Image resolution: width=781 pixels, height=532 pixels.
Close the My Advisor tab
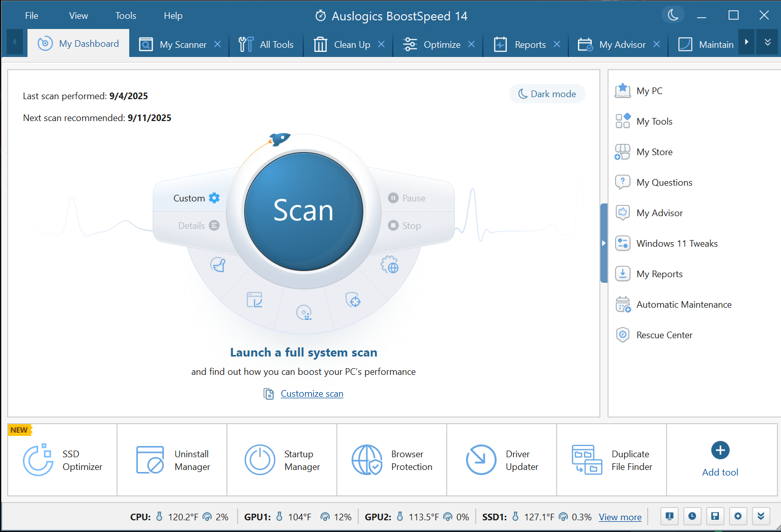click(x=657, y=44)
